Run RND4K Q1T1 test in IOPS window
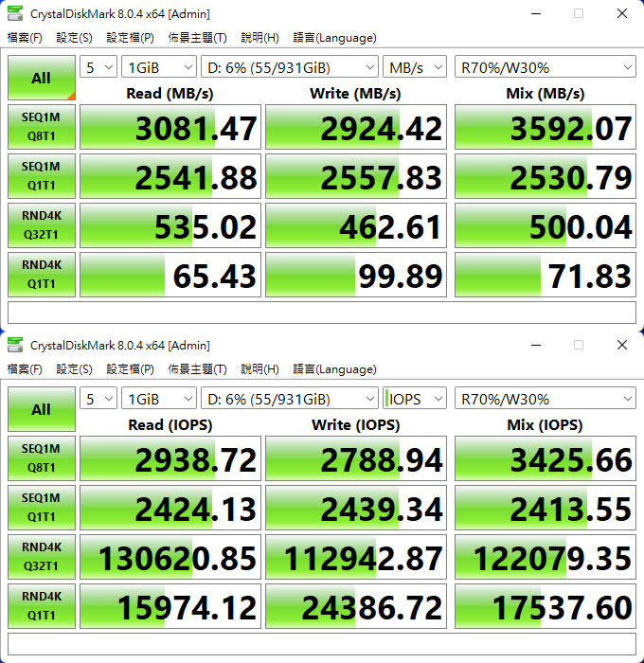The image size is (644, 663). [x=42, y=606]
